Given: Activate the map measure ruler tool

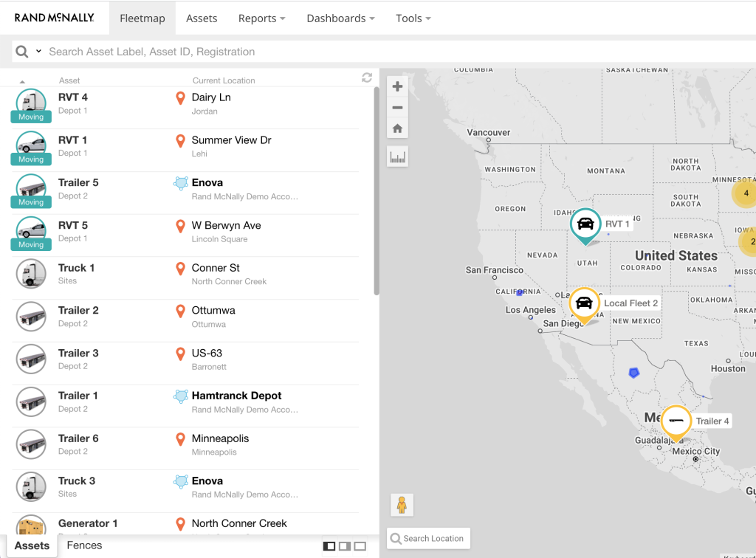Looking at the screenshot, I should [x=397, y=156].
